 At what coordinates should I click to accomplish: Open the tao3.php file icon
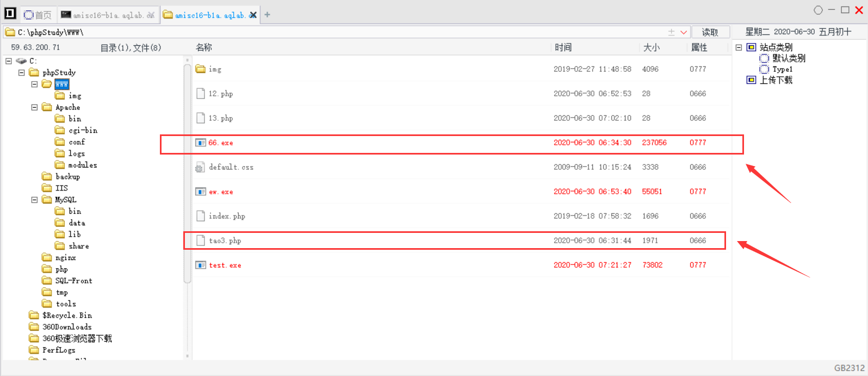click(200, 241)
